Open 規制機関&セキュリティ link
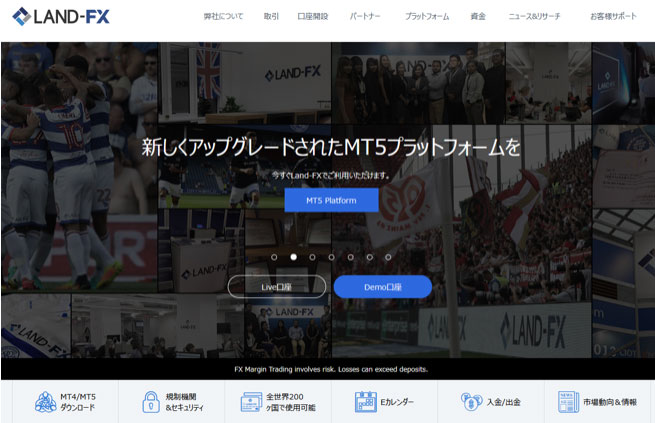The image size is (655, 423). [185, 402]
